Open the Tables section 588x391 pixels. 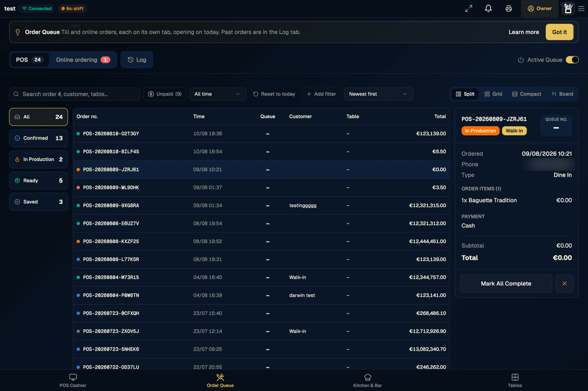(x=515, y=380)
